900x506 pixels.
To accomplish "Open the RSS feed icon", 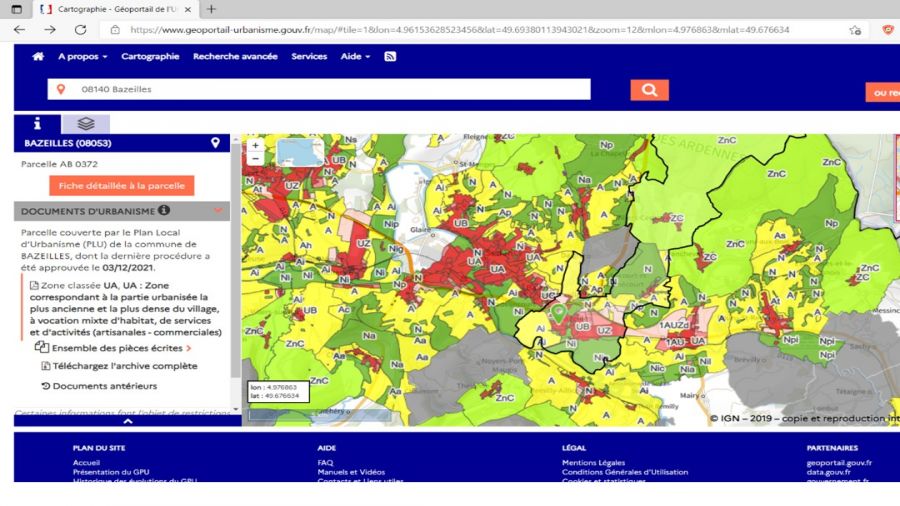I will (x=390, y=56).
